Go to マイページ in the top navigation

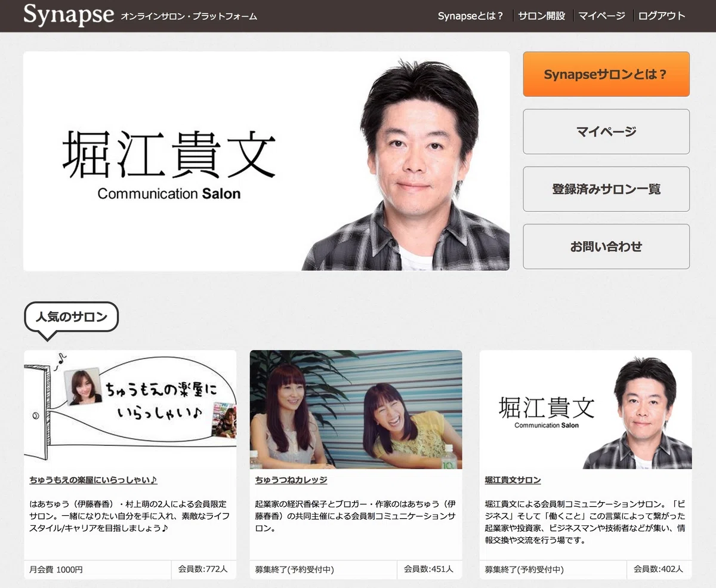(x=601, y=16)
